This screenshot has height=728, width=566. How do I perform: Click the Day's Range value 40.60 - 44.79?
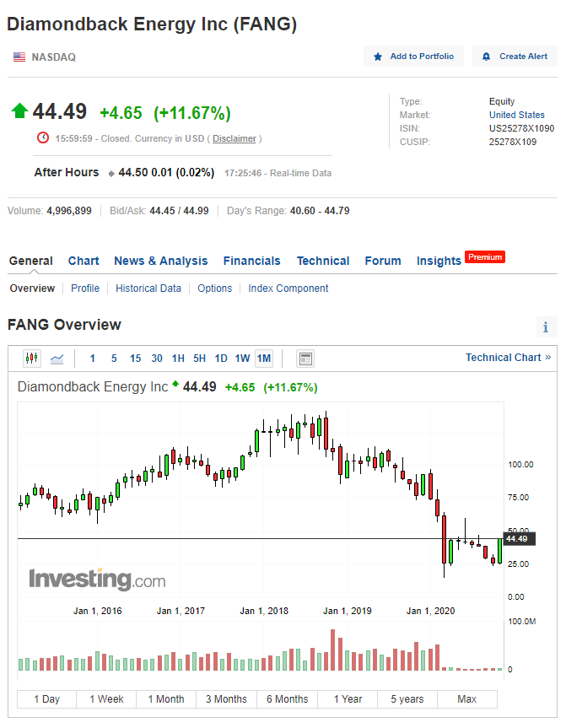pyautogui.click(x=320, y=211)
